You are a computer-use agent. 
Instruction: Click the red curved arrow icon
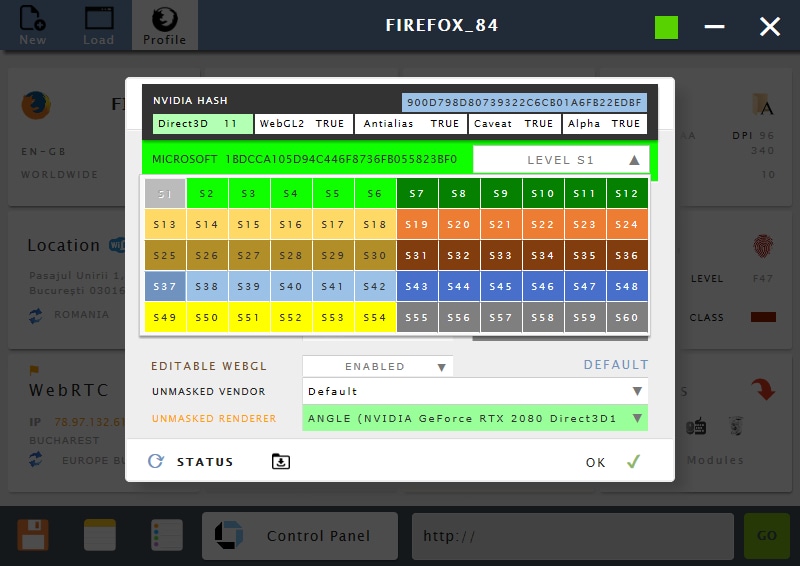763,389
